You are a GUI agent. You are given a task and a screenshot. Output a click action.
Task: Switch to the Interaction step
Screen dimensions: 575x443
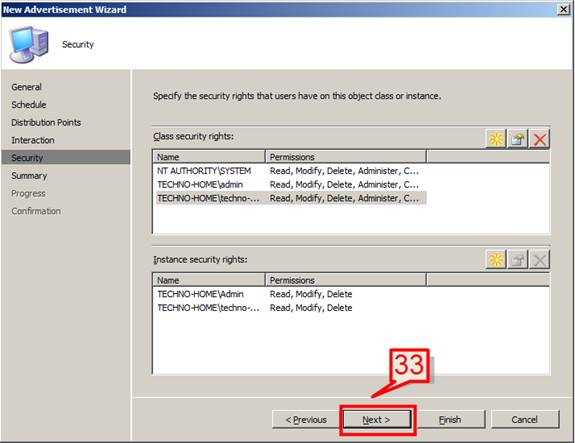[33, 140]
